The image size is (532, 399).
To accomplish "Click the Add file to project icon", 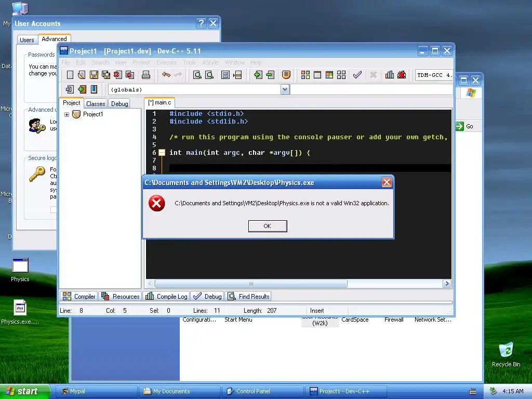I will [258, 75].
